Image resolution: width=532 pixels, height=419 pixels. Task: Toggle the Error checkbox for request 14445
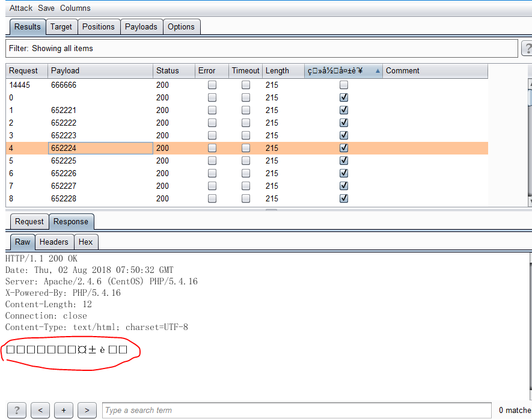click(212, 85)
